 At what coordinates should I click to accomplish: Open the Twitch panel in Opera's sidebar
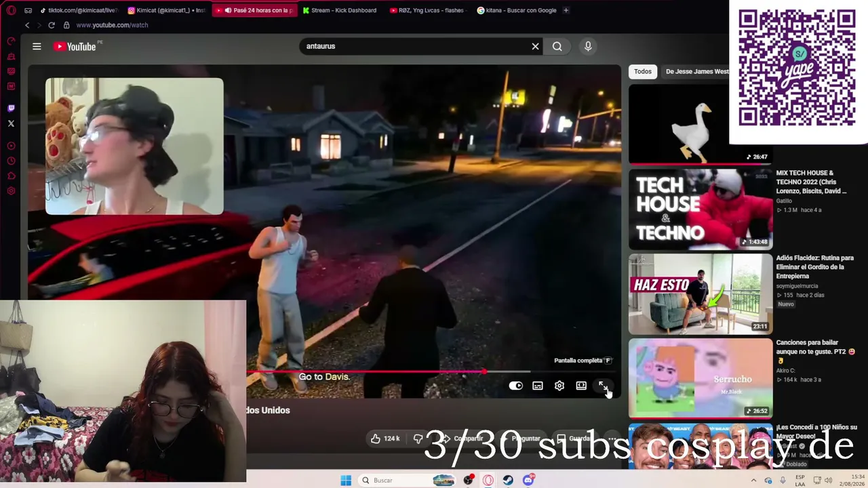(11, 108)
